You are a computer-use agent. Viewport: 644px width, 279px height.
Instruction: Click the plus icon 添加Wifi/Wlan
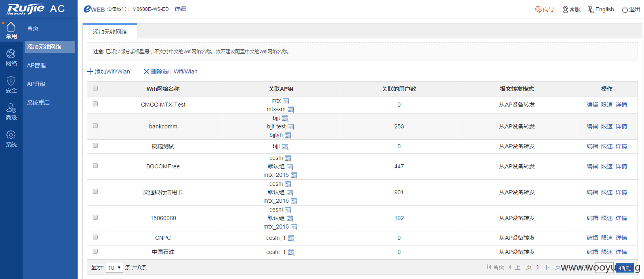coord(90,71)
